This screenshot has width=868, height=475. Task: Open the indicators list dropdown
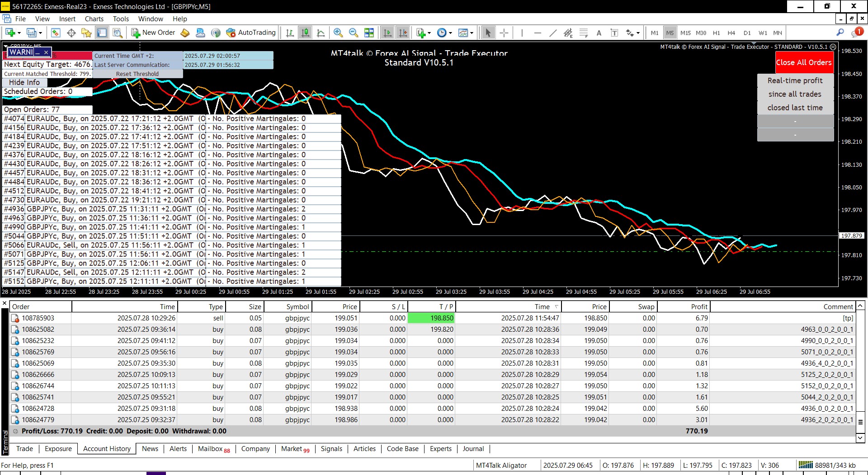tap(429, 33)
